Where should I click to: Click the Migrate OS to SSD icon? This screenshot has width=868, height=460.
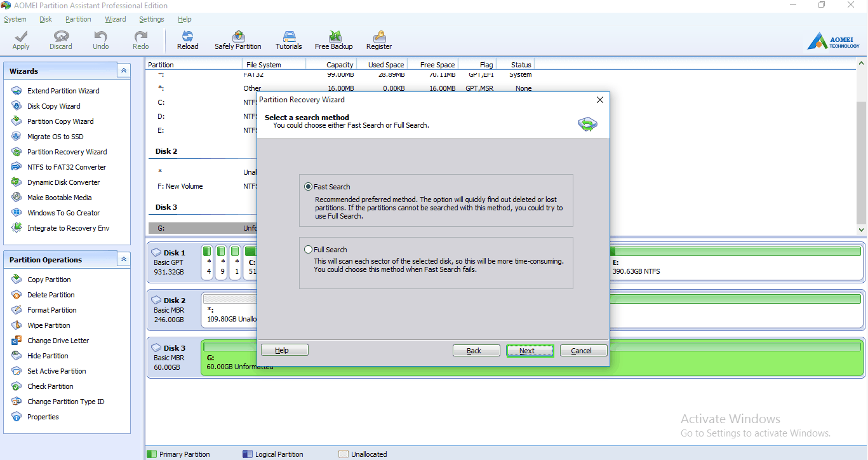pyautogui.click(x=17, y=137)
